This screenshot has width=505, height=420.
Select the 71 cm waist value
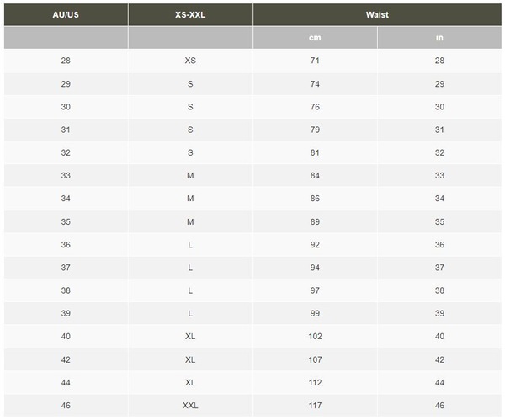click(315, 61)
